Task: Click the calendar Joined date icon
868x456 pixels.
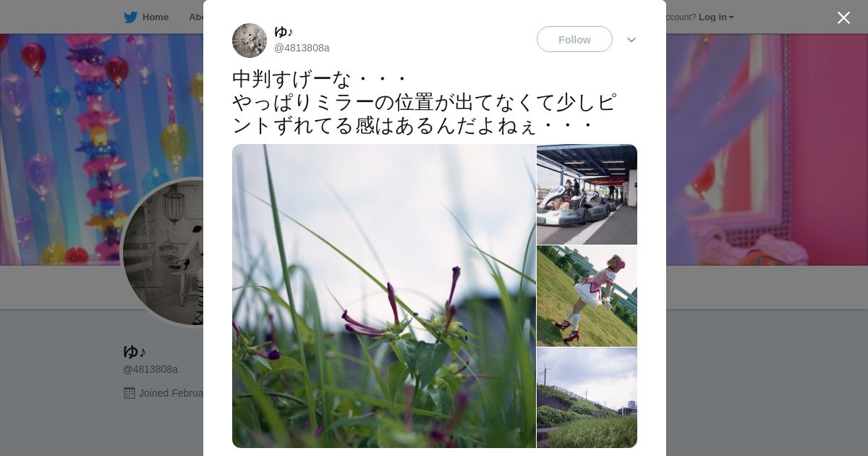Action: point(129,393)
